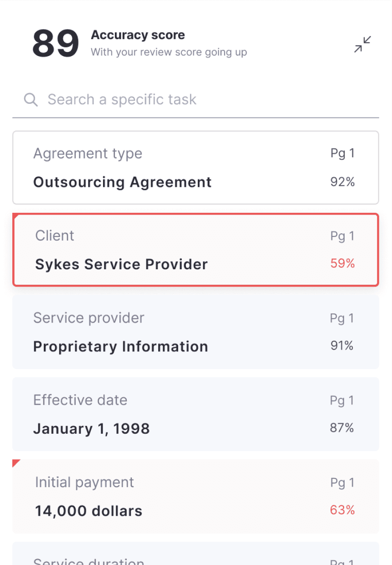The height and width of the screenshot is (565, 392).
Task: Click the collapse panel arrows icon
Action: pos(363,44)
